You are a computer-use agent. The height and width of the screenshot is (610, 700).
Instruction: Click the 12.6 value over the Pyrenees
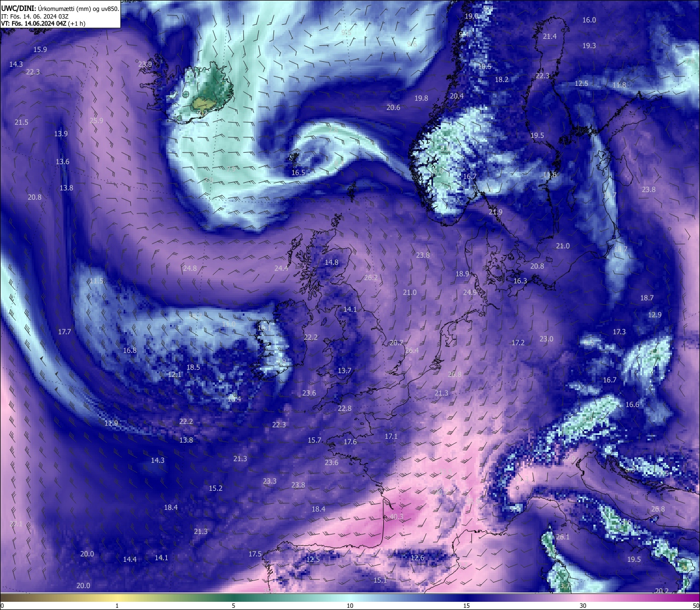[417, 557]
